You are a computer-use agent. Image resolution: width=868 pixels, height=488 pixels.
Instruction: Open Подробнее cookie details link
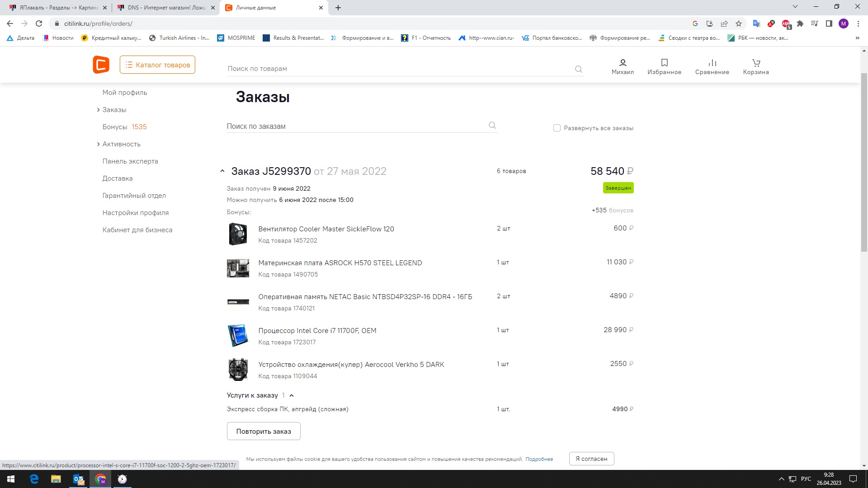[539, 459]
